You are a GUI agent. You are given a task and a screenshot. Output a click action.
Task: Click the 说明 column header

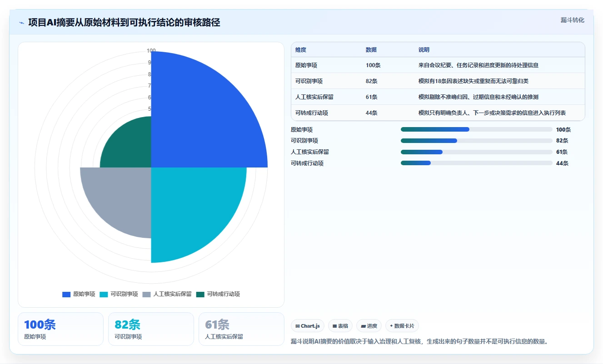click(424, 50)
